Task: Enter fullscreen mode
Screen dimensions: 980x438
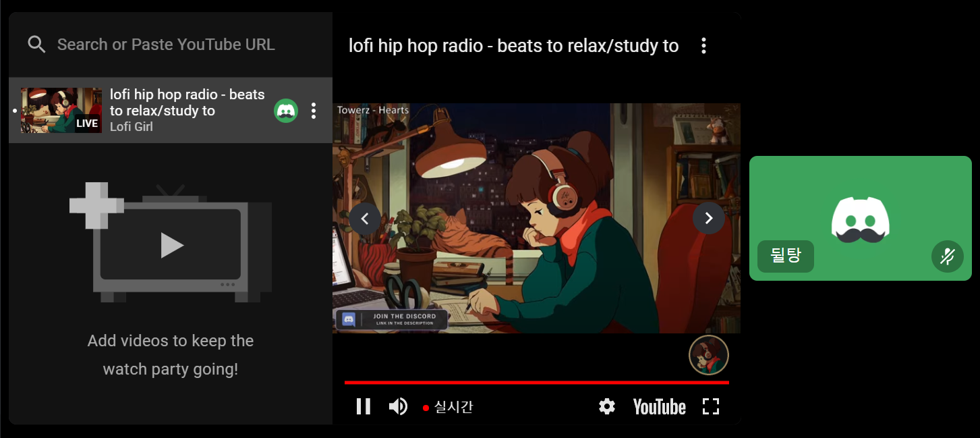Action: pos(711,406)
